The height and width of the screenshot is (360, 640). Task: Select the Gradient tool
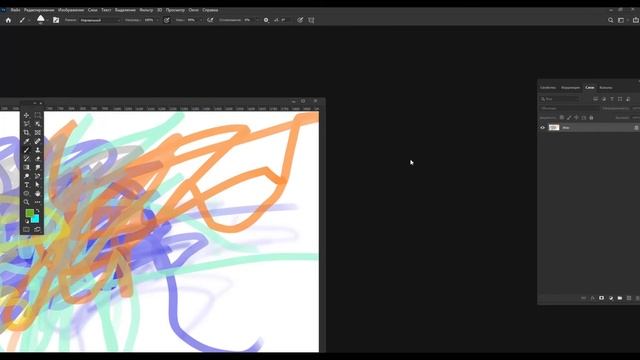click(27, 167)
